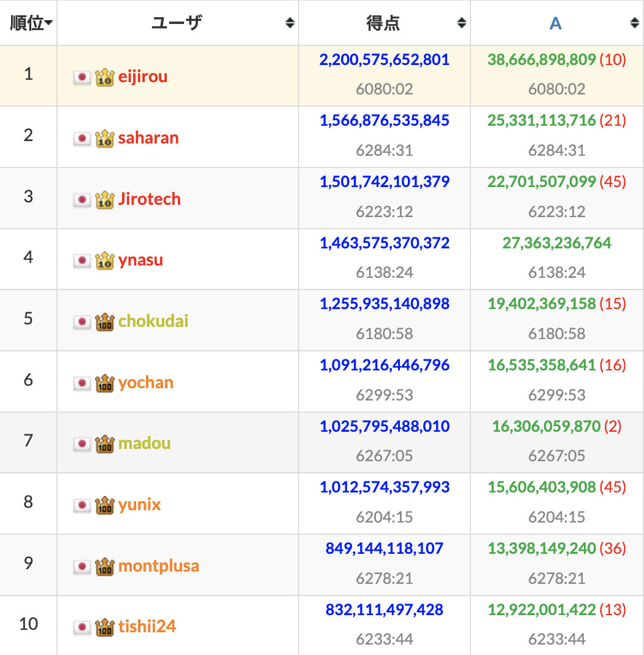
Task: Open yunix's user profile
Action: (139, 505)
